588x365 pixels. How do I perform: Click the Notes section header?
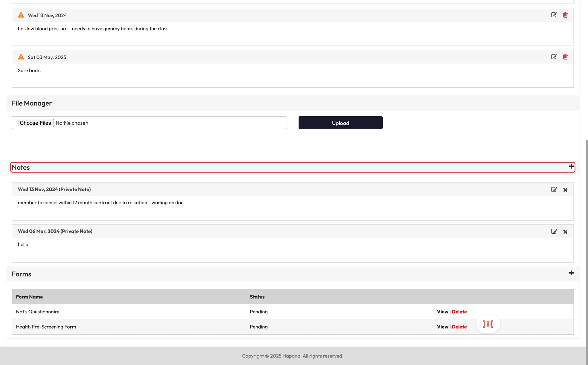[21, 167]
